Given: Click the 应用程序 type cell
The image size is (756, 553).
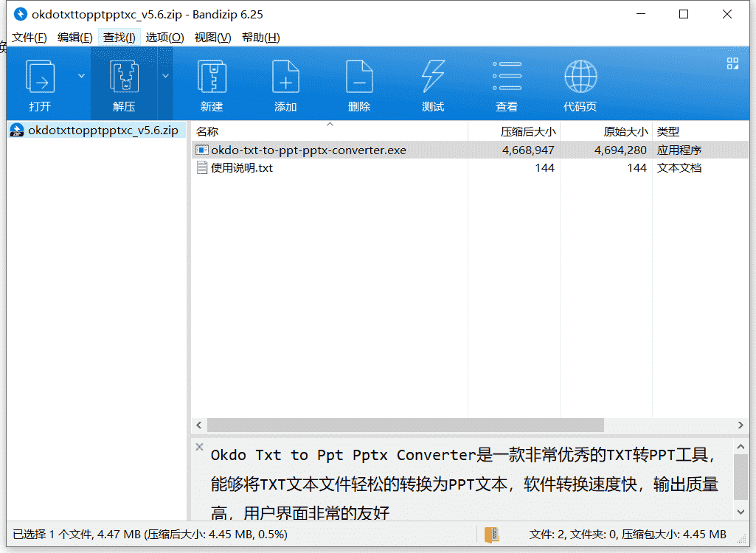Looking at the screenshot, I should point(679,150).
